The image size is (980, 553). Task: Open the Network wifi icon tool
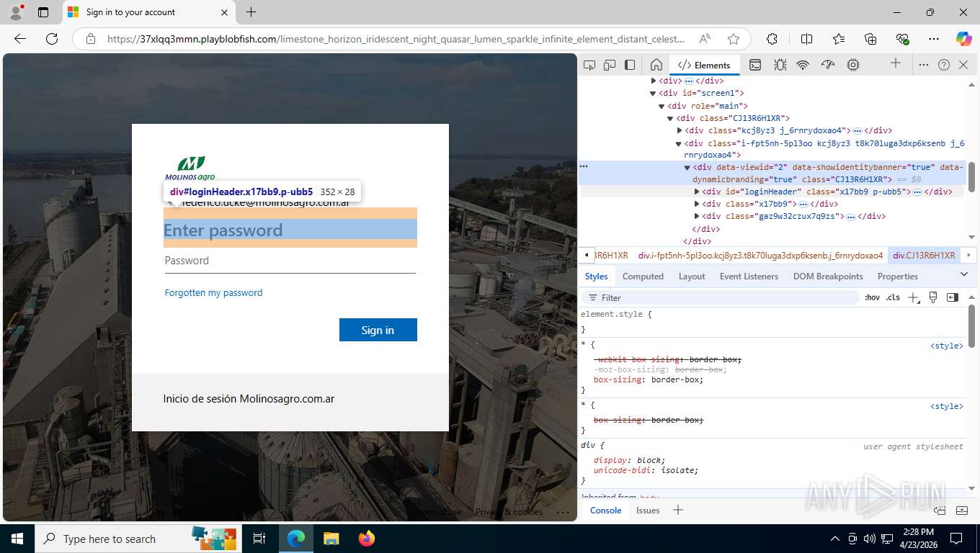click(803, 65)
